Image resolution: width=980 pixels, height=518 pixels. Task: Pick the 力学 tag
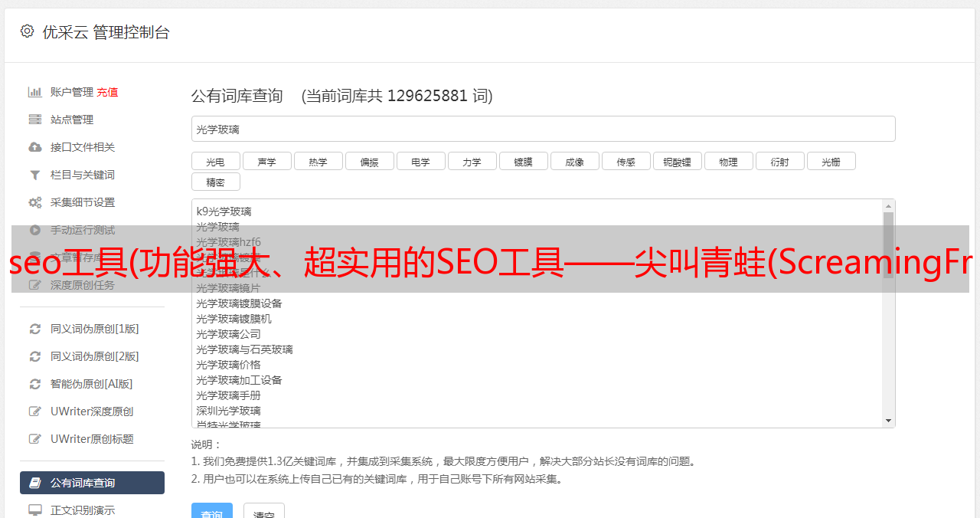472,161
